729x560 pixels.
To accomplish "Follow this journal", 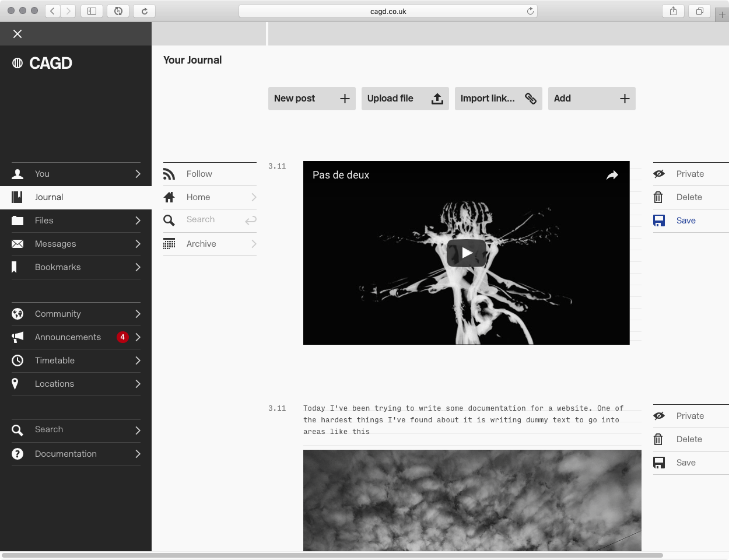I will click(210, 174).
